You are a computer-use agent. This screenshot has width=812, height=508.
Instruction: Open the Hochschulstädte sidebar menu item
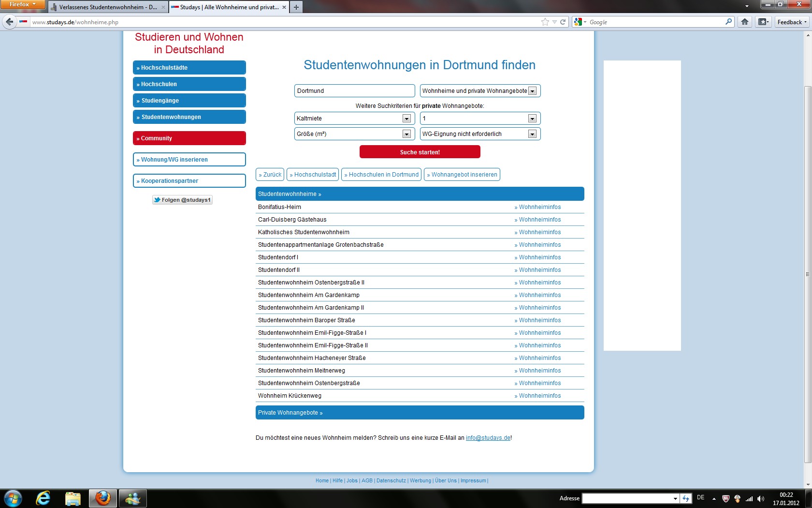[x=189, y=68]
